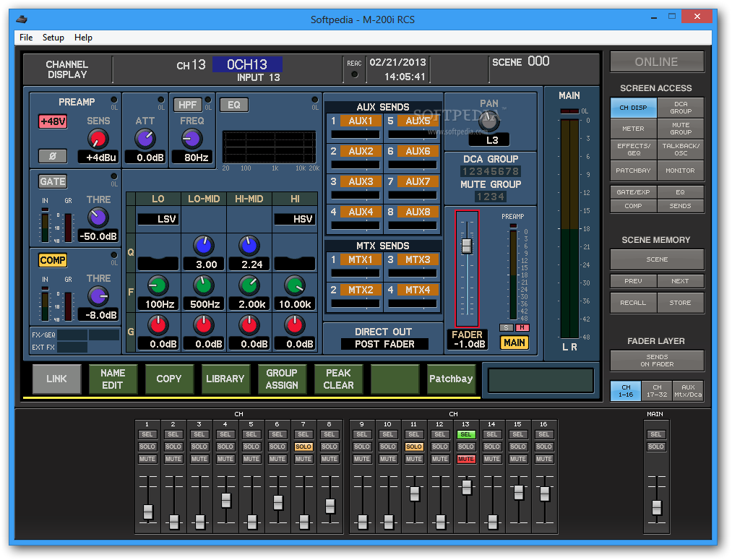
Task: Click the ONLINE button
Action: pyautogui.click(x=657, y=61)
